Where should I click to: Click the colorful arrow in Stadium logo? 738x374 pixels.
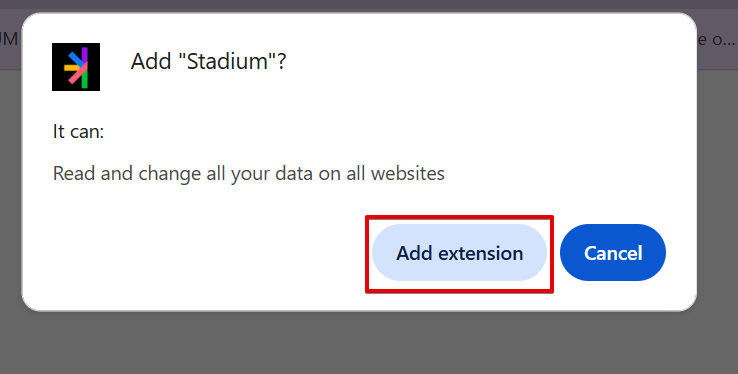[76, 67]
